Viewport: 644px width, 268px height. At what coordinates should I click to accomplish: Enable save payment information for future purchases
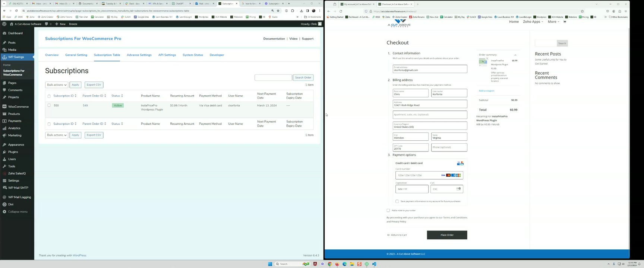point(397,201)
